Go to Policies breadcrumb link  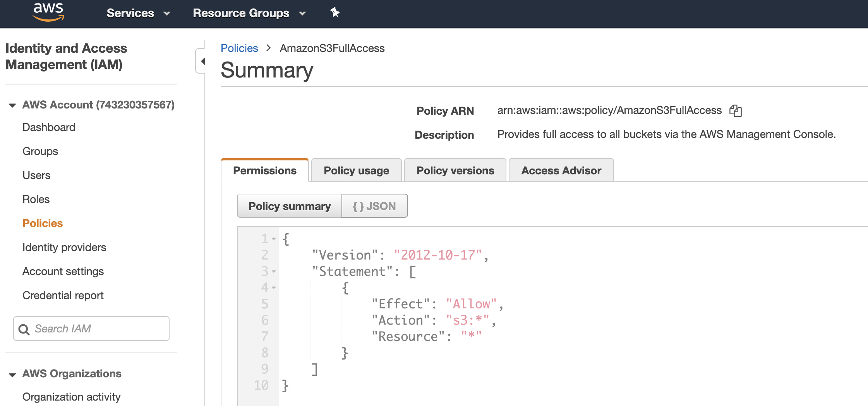239,48
